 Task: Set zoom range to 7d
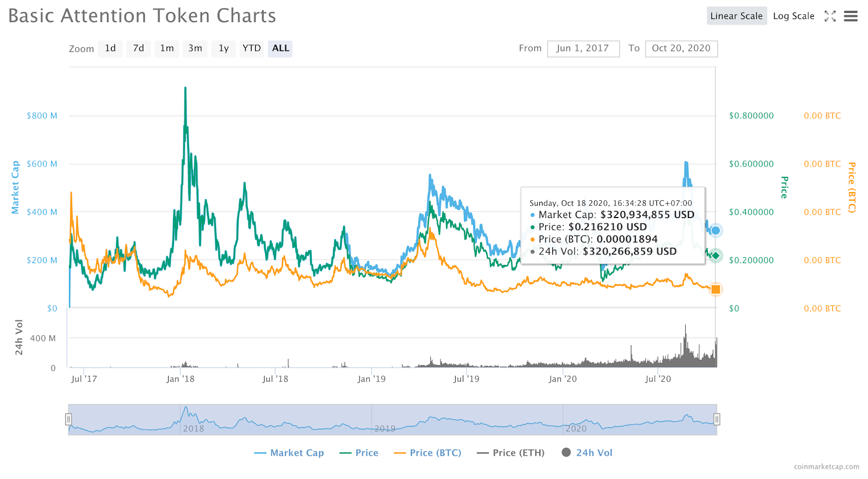click(x=139, y=48)
